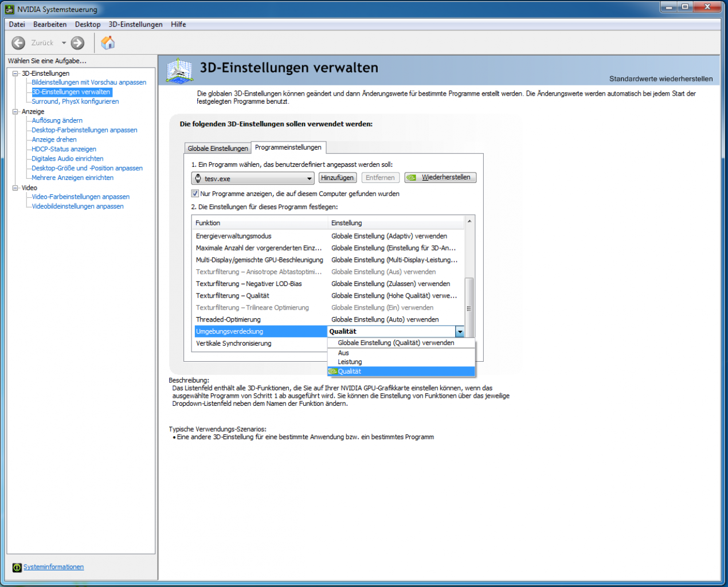Click the back arrow icon
This screenshot has width=728, height=587.
[x=18, y=43]
